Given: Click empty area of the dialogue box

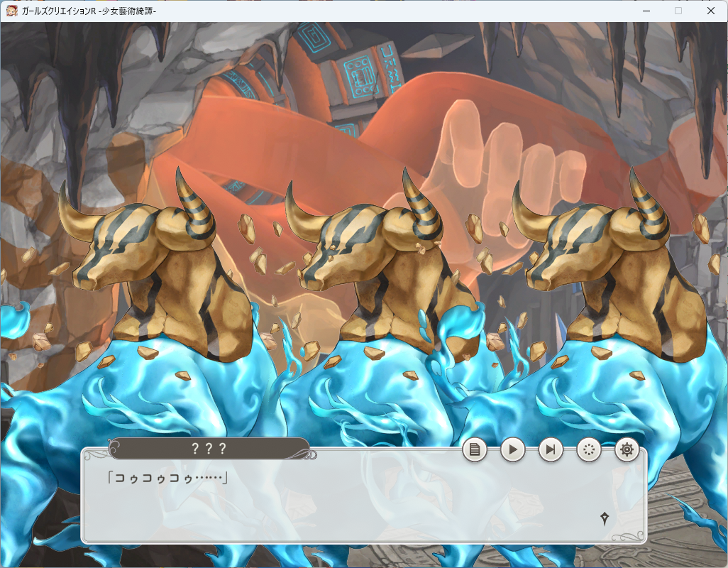Looking at the screenshot, I should click(355, 508).
